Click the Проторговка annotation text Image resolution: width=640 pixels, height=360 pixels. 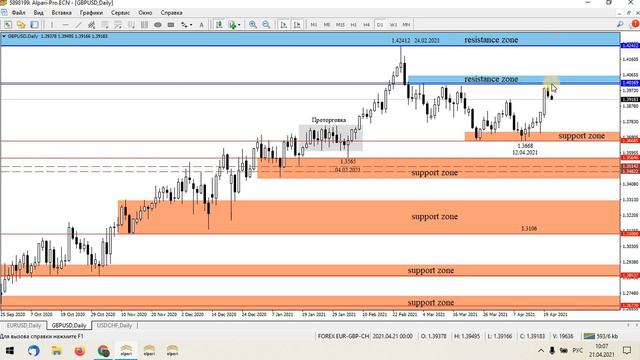click(329, 120)
